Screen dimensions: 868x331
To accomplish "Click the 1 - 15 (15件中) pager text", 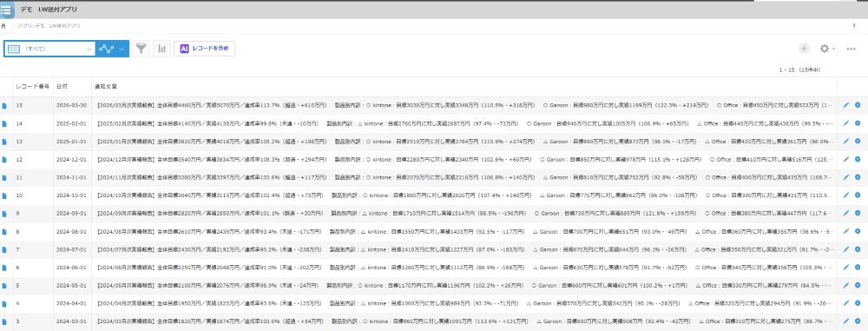I will pos(799,70).
